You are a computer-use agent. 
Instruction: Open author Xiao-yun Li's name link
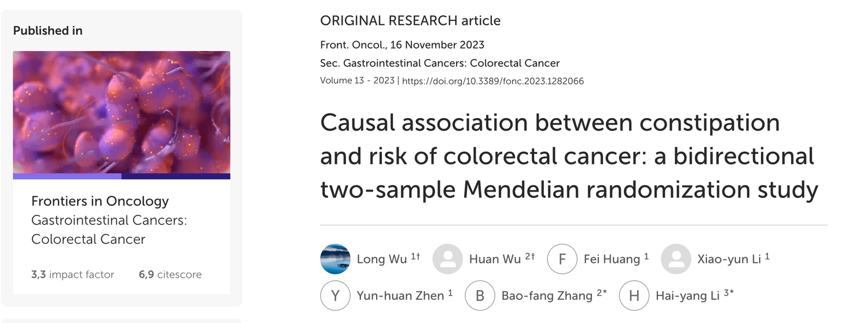[727, 259]
